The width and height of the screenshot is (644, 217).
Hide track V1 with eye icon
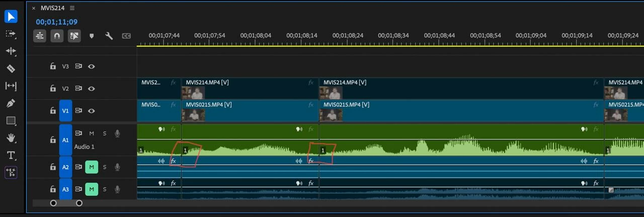coord(92,110)
